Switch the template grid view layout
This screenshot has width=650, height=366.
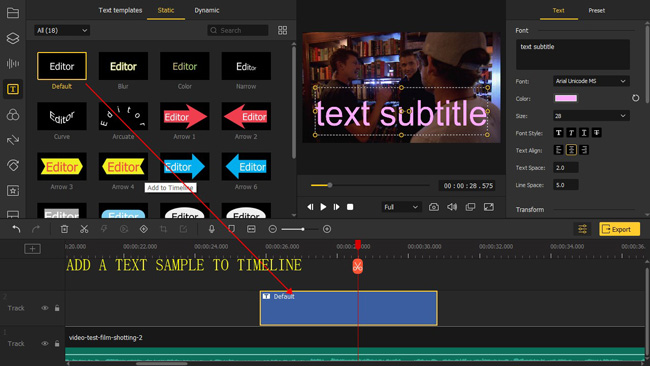pyautogui.click(x=282, y=30)
